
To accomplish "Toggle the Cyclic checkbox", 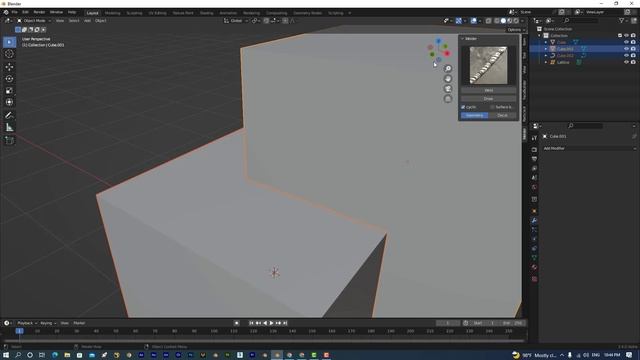I will pos(463,107).
